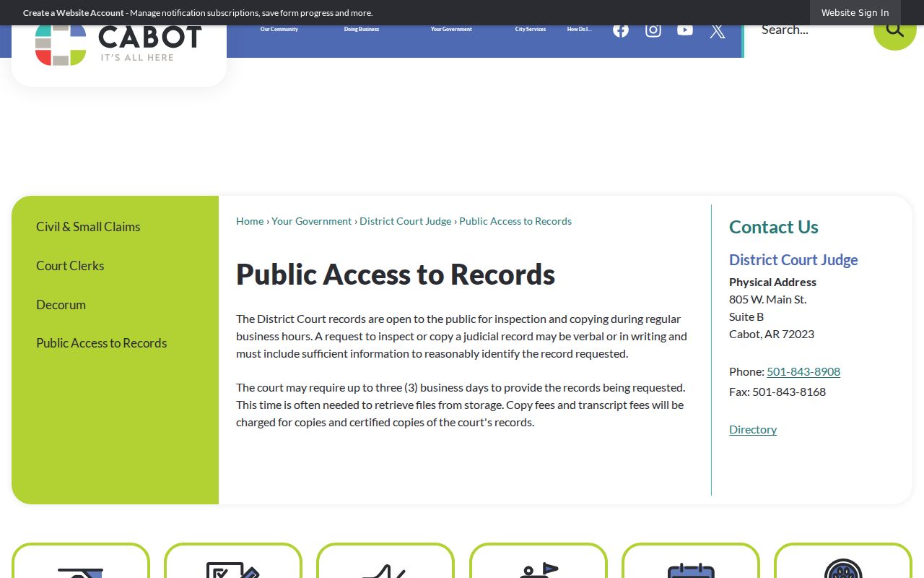
Task: Open the checklist and pencil quick-link card
Action: pos(233,561)
